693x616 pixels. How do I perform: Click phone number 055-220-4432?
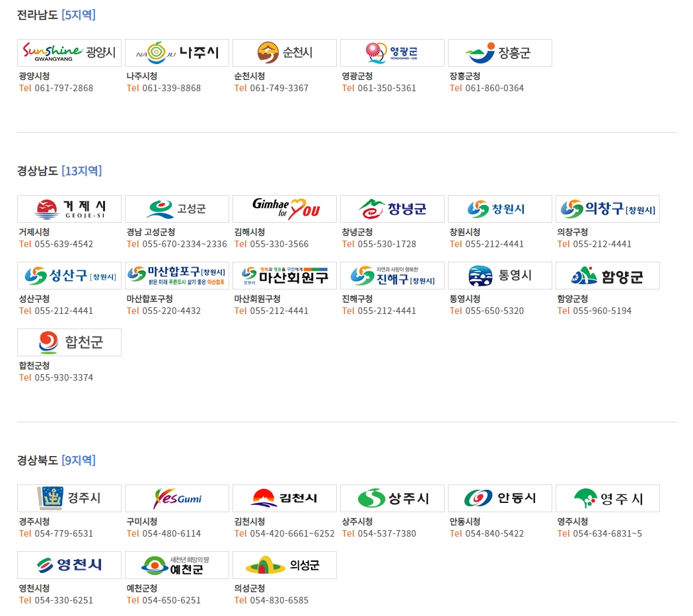coord(172,311)
